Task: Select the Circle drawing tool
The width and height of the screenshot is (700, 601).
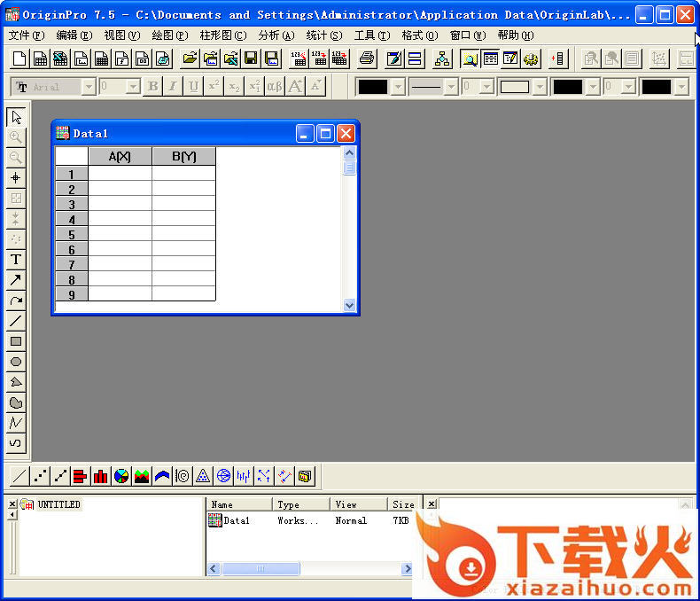Action: pyautogui.click(x=16, y=362)
